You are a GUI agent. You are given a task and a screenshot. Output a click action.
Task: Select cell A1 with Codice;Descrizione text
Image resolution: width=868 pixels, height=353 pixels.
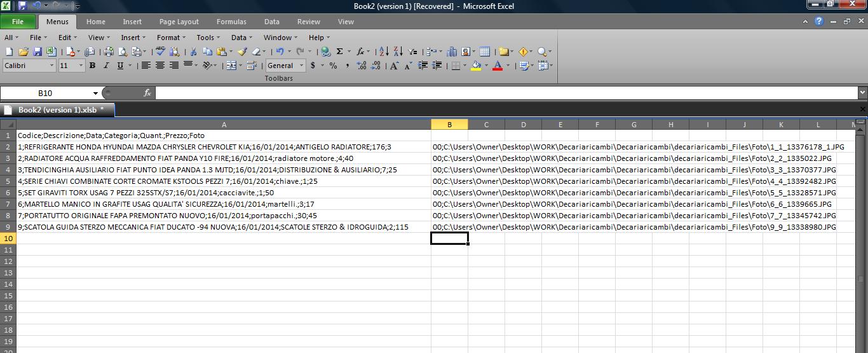tap(224, 135)
